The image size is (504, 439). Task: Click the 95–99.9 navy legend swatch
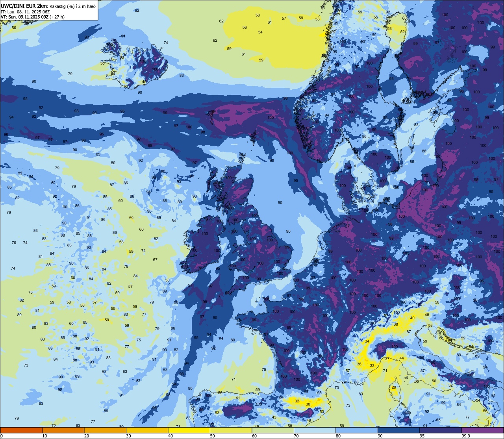click(441, 430)
